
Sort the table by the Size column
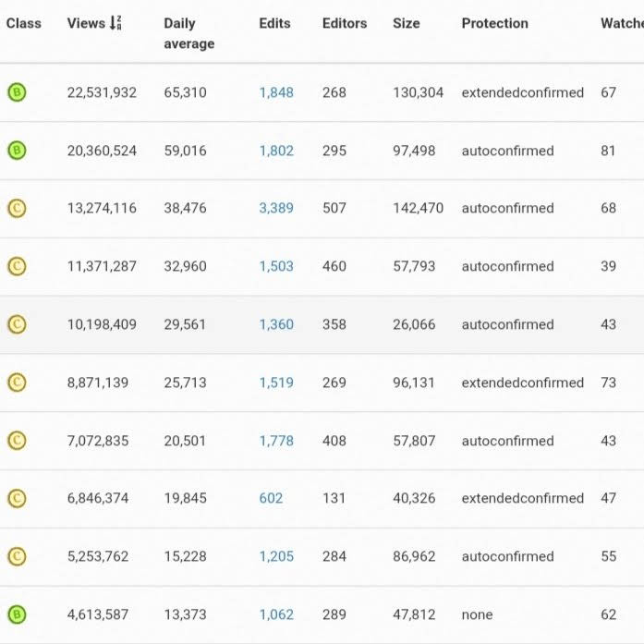(406, 23)
